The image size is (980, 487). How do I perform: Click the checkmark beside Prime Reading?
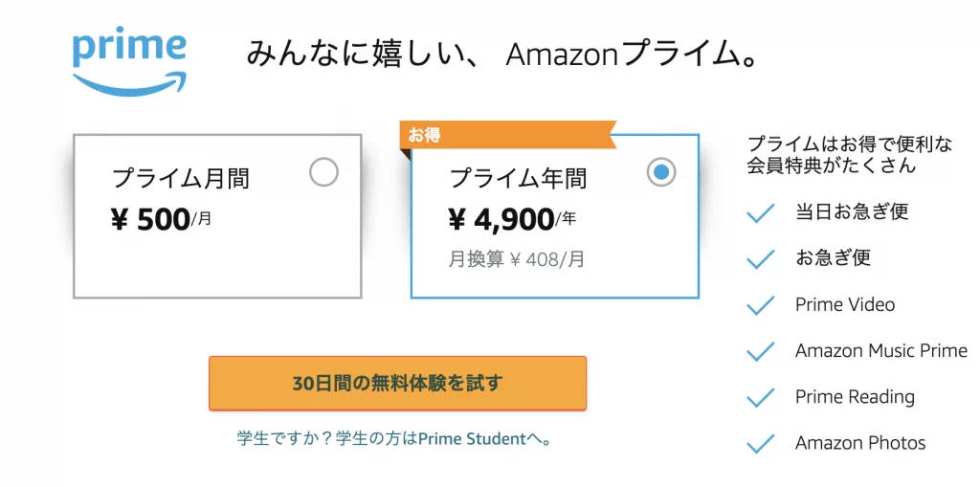click(761, 398)
